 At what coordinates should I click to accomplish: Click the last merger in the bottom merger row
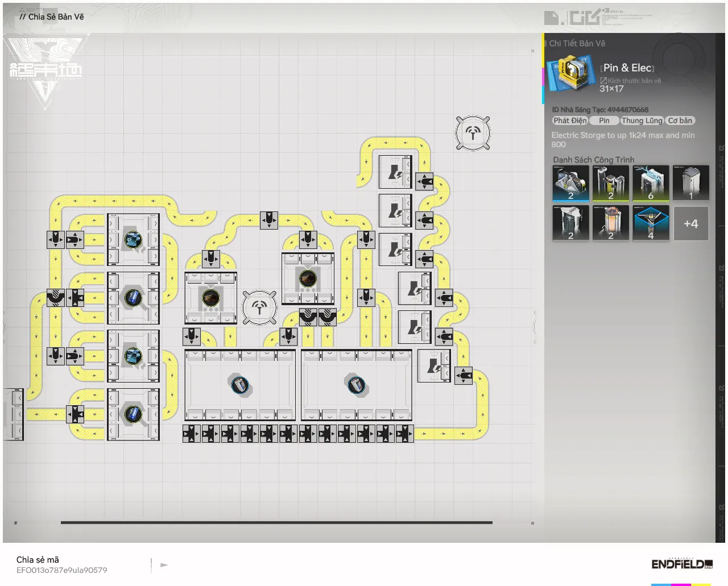coord(404,434)
